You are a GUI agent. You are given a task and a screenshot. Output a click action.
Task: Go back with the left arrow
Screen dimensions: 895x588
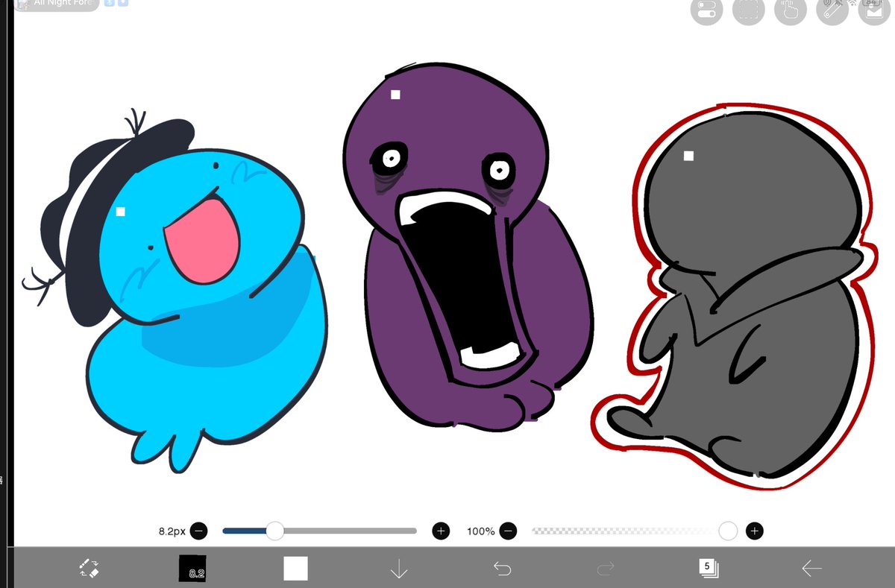pos(811,569)
